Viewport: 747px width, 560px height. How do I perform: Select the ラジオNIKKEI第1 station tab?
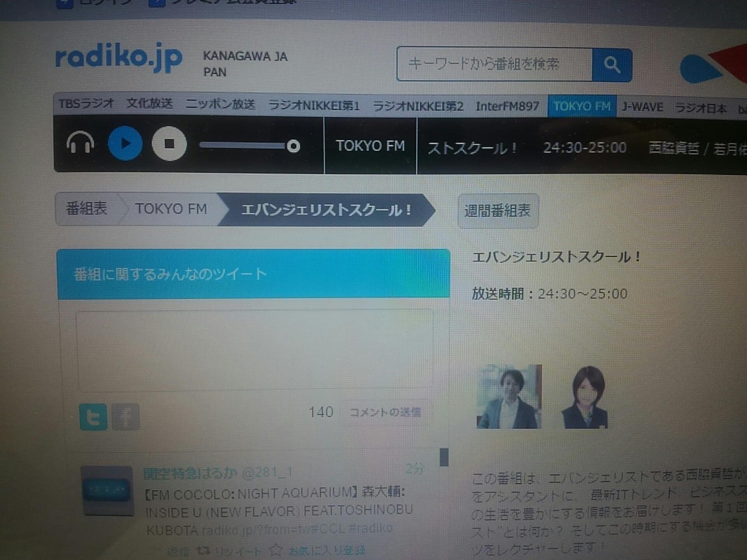point(314,105)
